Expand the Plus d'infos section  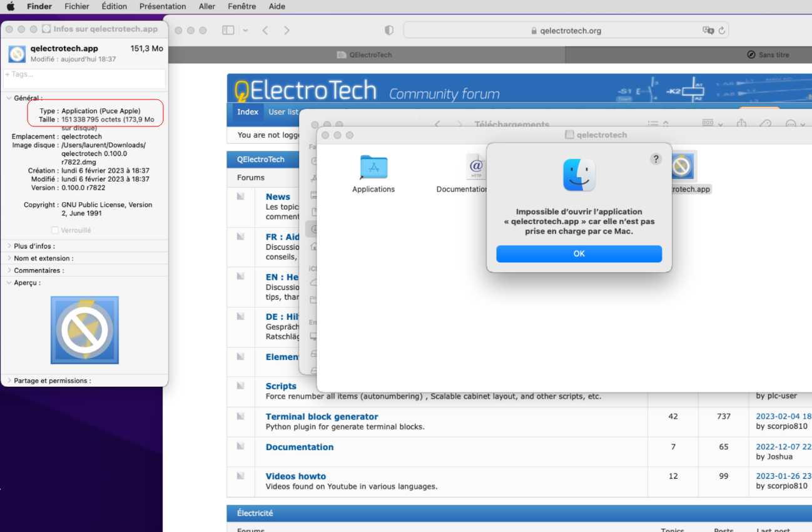coord(9,246)
